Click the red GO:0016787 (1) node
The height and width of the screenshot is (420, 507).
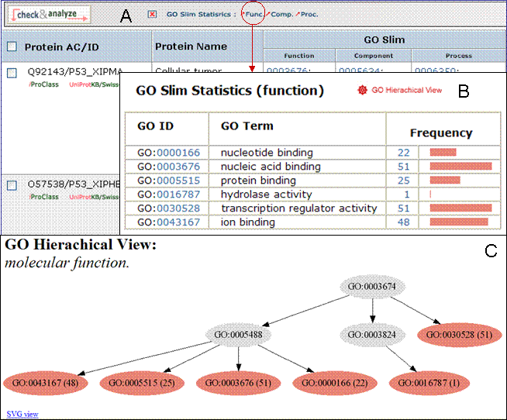pos(433,383)
